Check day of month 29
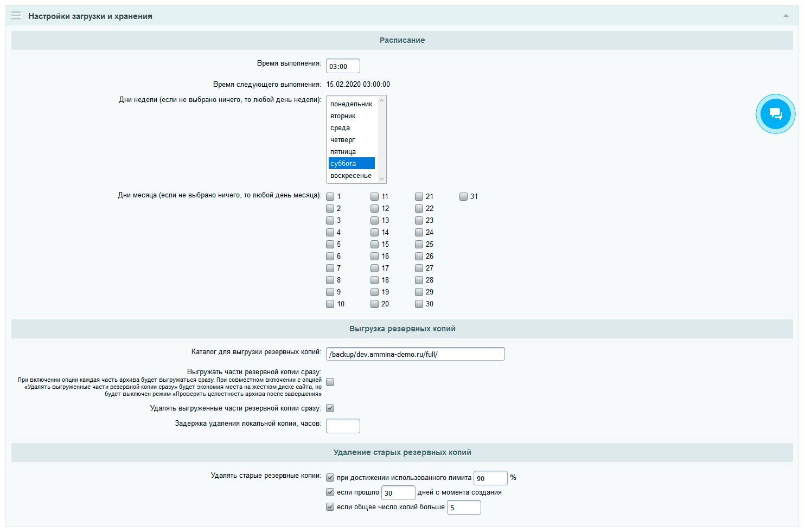 tap(419, 292)
